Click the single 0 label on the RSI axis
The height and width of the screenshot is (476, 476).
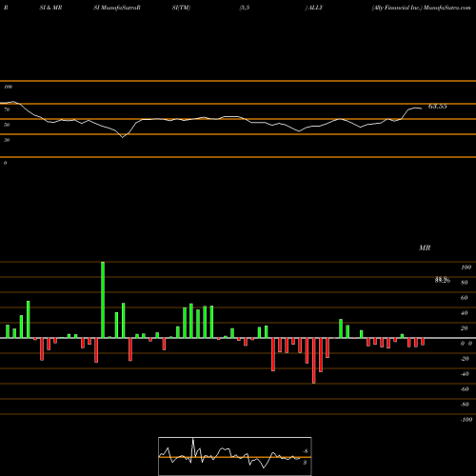pos(5,163)
